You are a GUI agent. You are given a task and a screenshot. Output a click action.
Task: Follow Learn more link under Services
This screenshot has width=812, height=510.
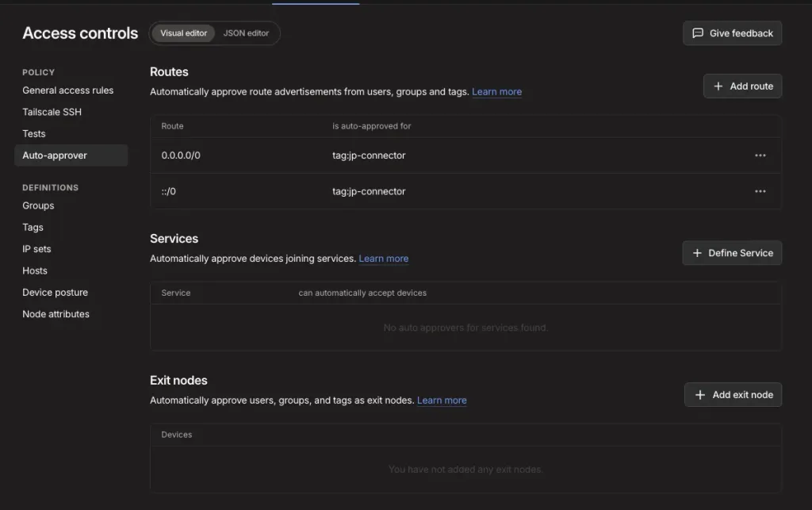click(384, 259)
